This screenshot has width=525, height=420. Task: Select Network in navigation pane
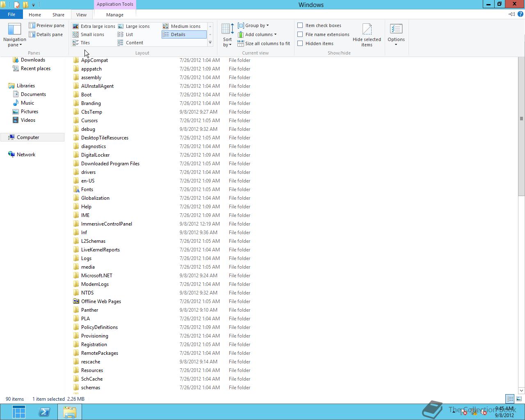pos(22,155)
